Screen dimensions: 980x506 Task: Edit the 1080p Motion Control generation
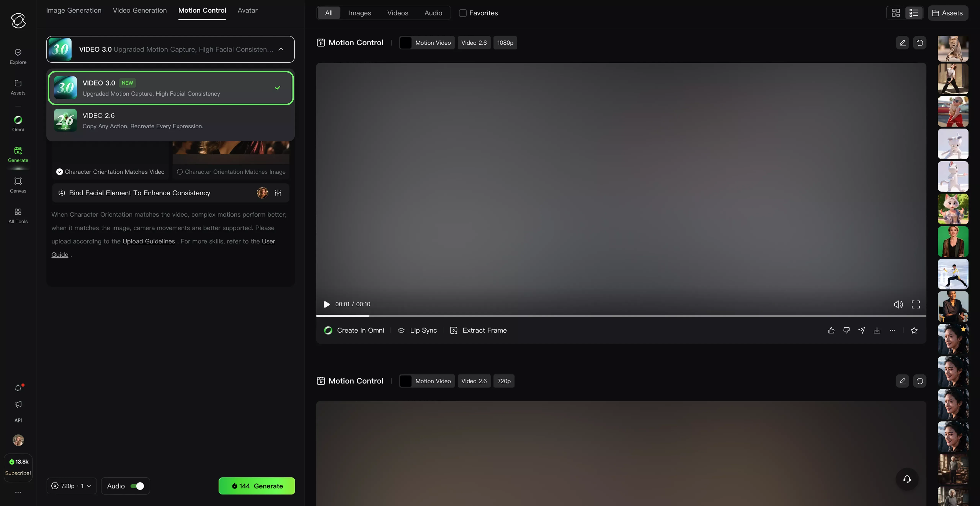point(902,43)
